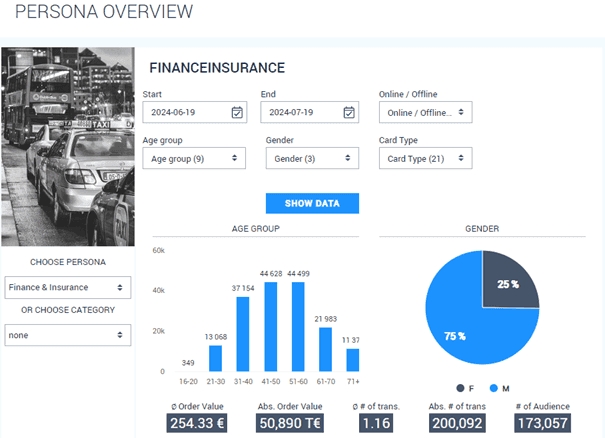Click the AGE GROUP chart title
Screen dimensions: 605x438
click(x=255, y=229)
